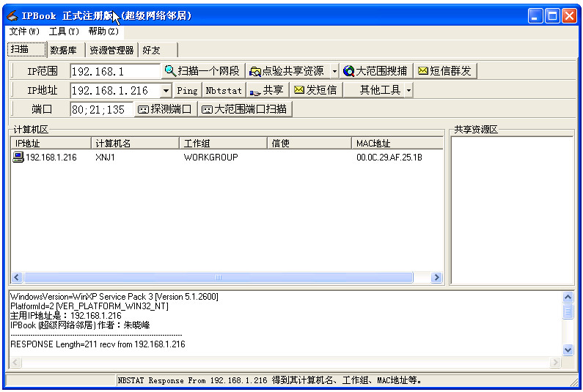Click the 其他工具 button
Image resolution: width=583 pixels, height=392 pixels.
click(374, 90)
